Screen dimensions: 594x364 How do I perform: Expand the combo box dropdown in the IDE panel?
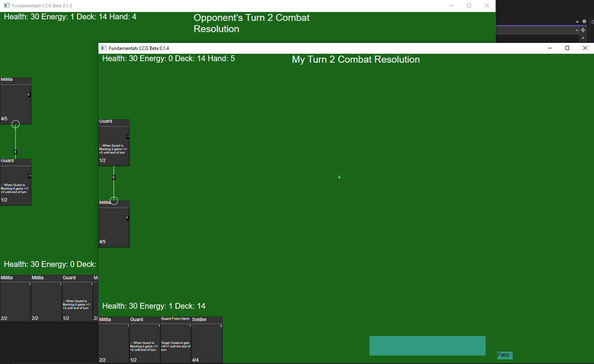click(577, 30)
